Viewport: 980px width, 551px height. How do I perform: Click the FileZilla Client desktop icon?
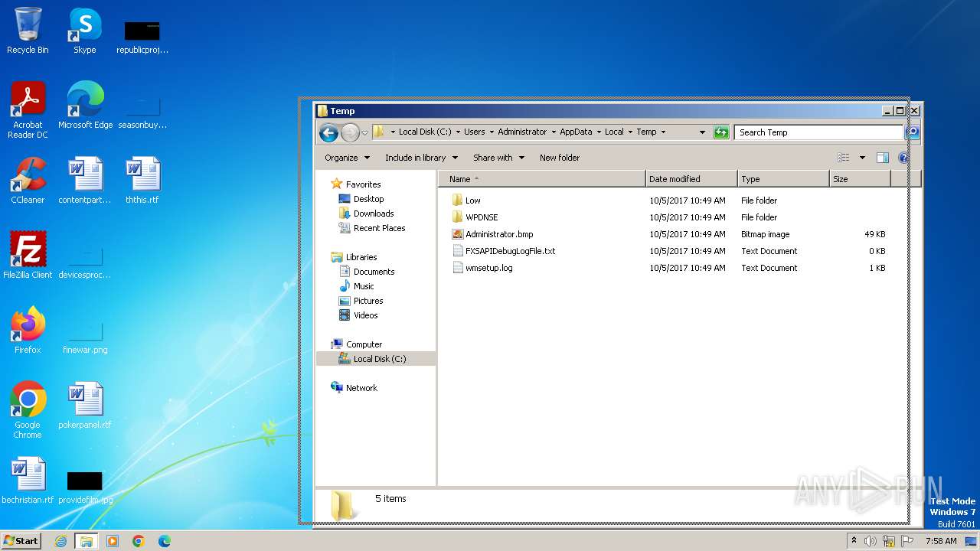tap(28, 256)
